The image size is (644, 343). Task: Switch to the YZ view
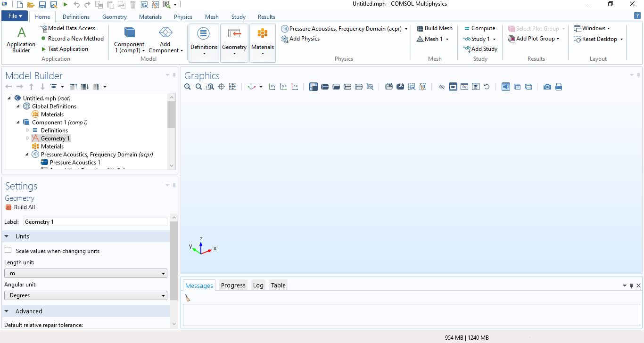point(283,87)
